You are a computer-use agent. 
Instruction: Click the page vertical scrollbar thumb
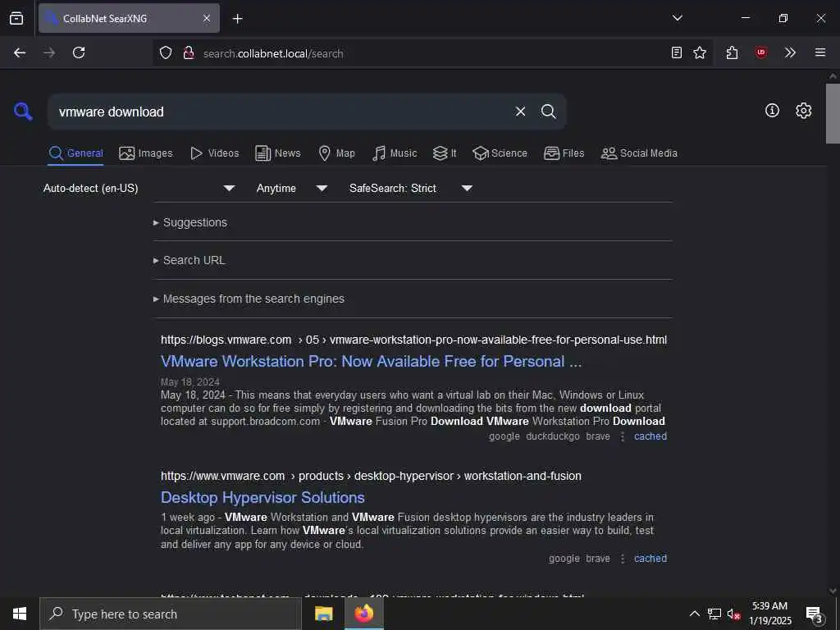[833, 113]
